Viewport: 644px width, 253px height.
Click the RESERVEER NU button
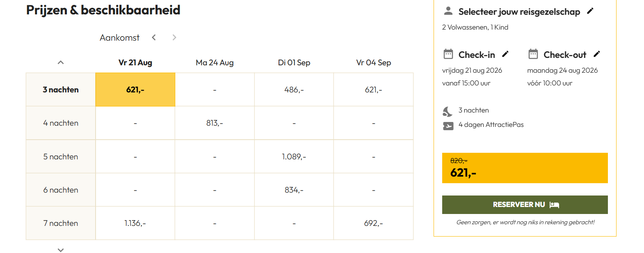click(x=525, y=205)
